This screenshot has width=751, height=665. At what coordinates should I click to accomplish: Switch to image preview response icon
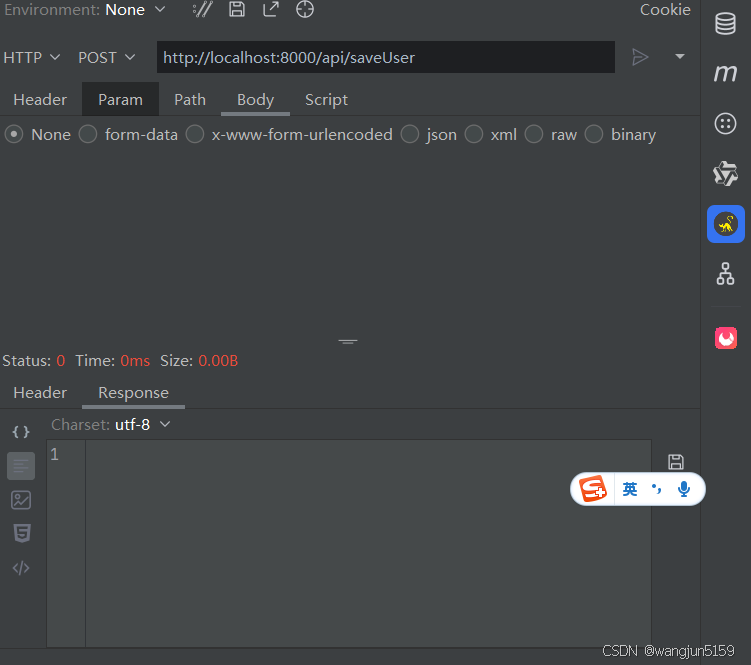tap(21, 500)
